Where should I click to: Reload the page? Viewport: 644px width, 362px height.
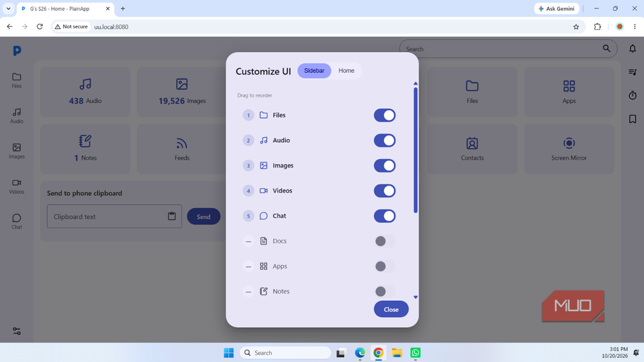tap(40, 26)
